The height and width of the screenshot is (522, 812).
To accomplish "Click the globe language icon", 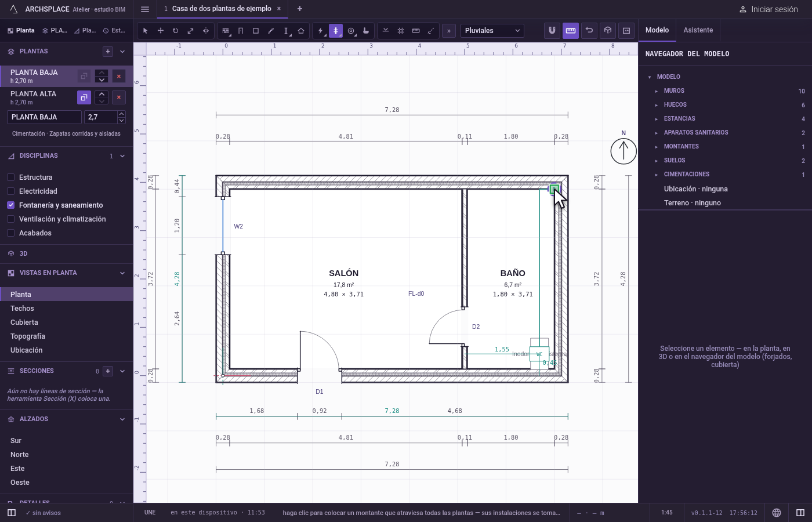I will [x=777, y=513].
